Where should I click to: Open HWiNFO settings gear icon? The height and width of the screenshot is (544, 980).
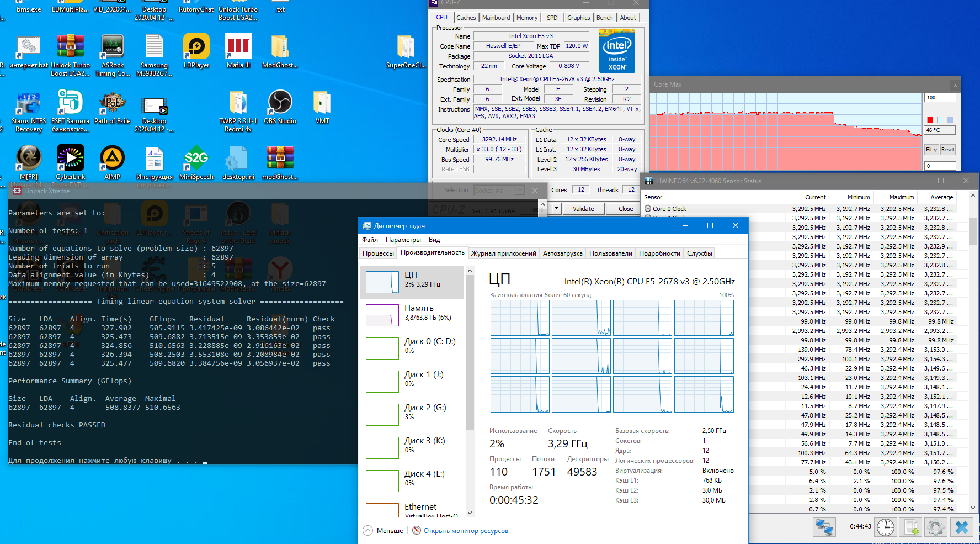[936, 527]
